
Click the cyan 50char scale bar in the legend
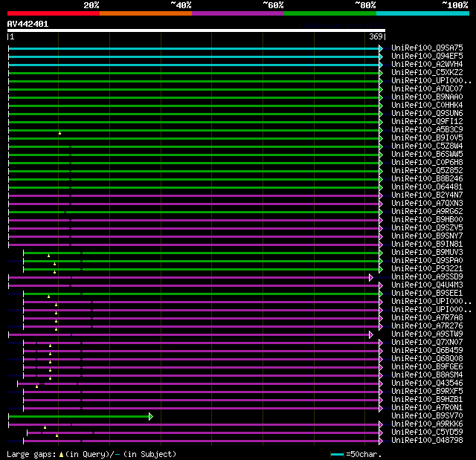[x=337, y=454]
